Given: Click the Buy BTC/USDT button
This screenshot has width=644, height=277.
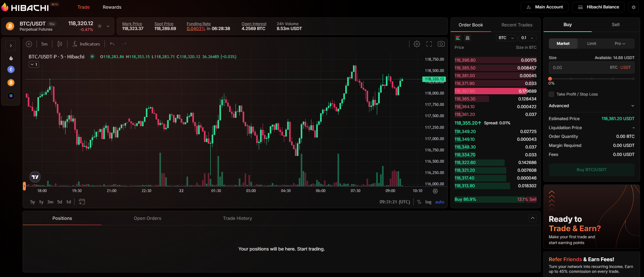Looking at the screenshot, I should coord(591,170).
